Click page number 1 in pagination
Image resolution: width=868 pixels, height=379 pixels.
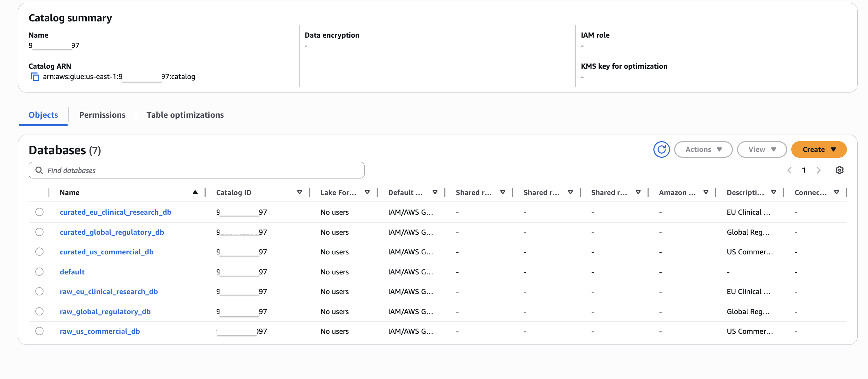point(804,170)
